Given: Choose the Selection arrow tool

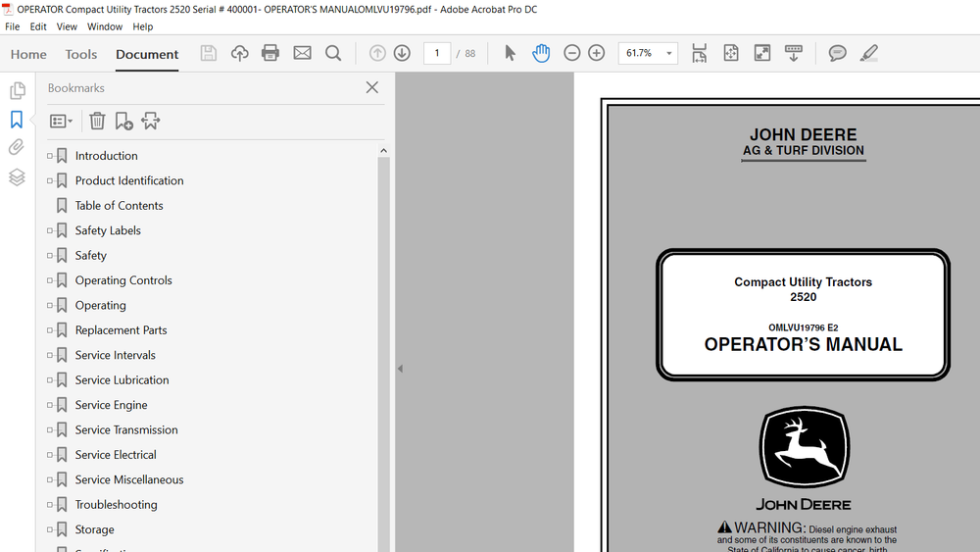Looking at the screenshot, I should point(510,53).
